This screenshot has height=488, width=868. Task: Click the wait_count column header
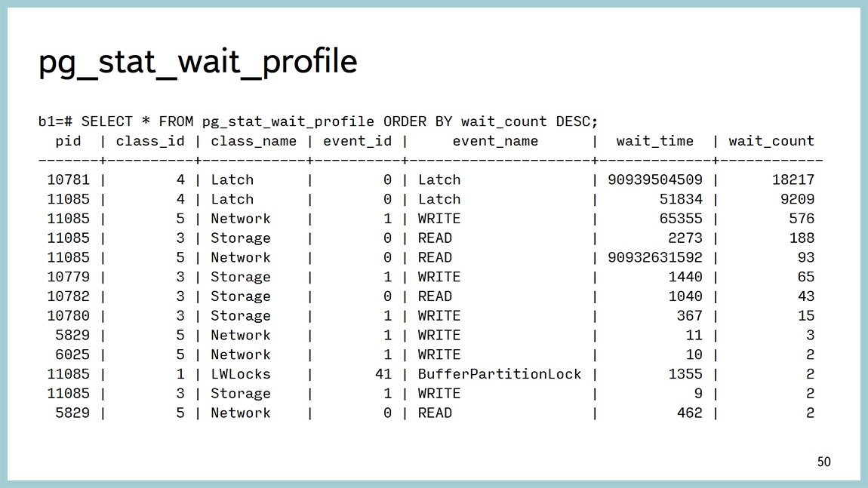[771, 141]
